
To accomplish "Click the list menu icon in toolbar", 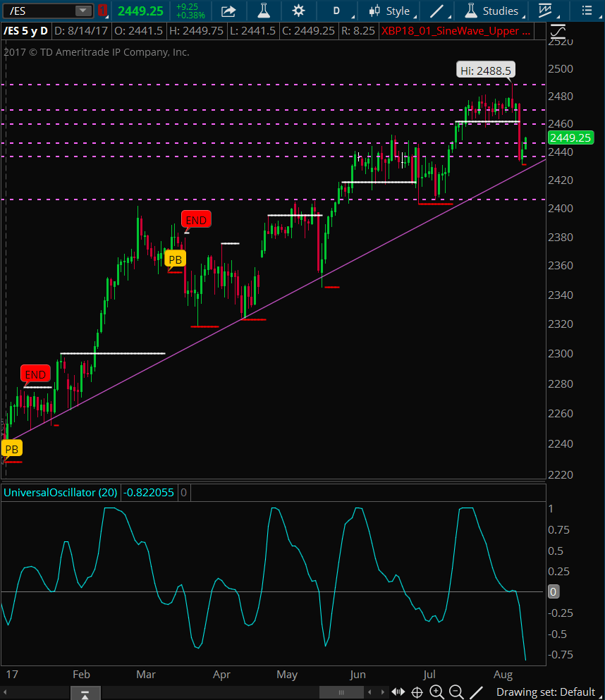I will coord(585,11).
